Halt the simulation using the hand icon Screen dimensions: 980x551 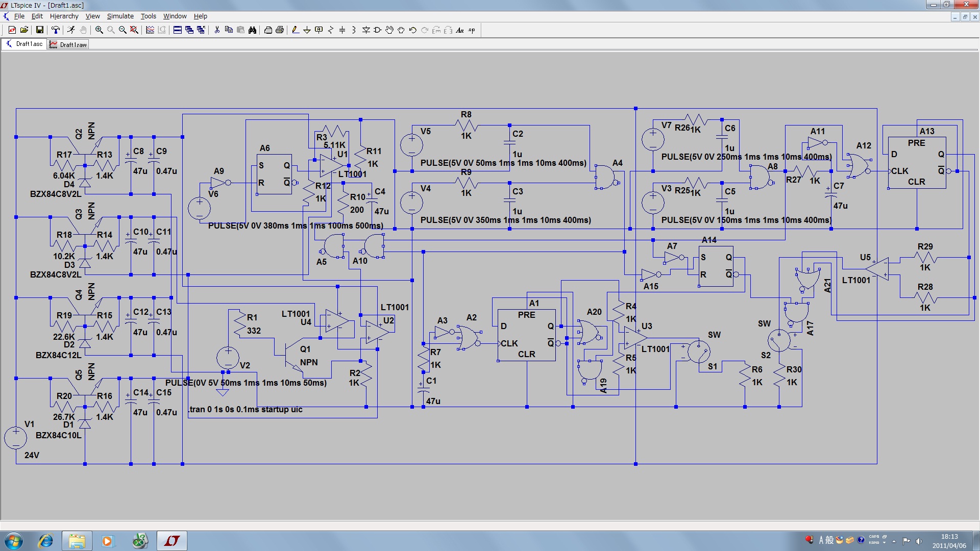(x=83, y=30)
